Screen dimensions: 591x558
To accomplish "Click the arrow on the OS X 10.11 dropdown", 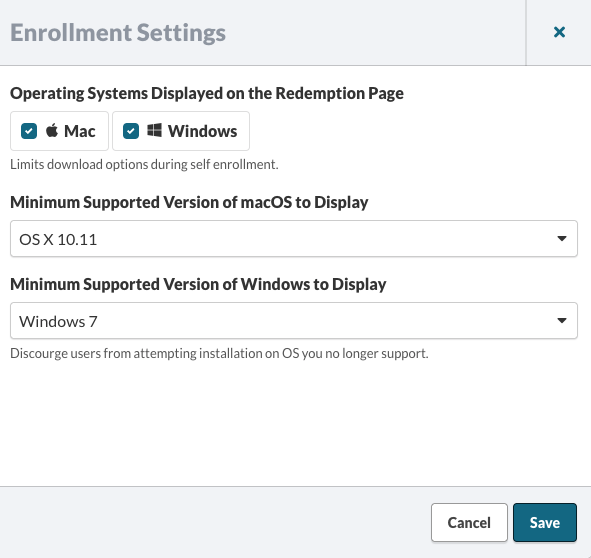I will point(562,239).
